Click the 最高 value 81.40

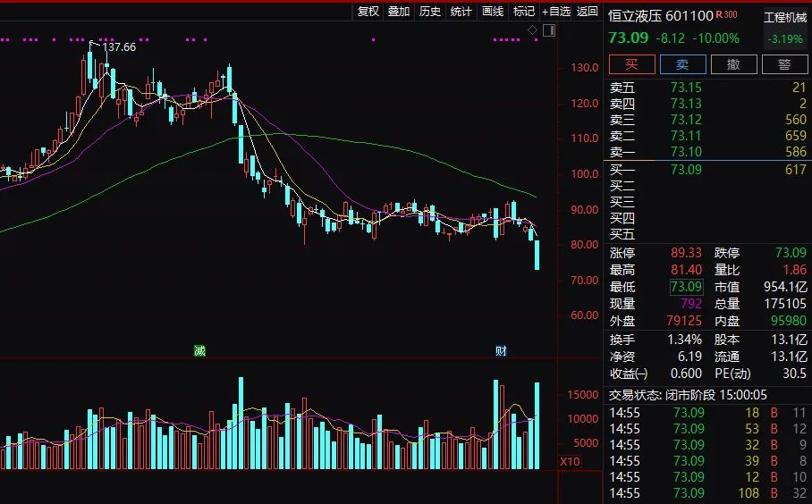(x=686, y=270)
